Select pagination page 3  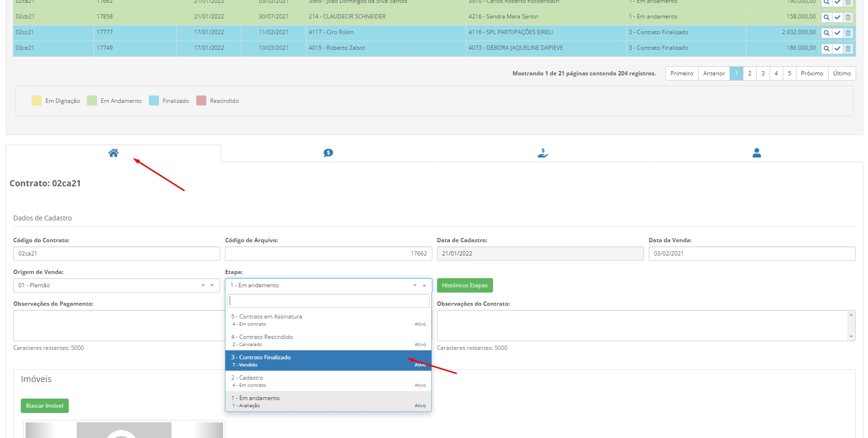point(763,73)
